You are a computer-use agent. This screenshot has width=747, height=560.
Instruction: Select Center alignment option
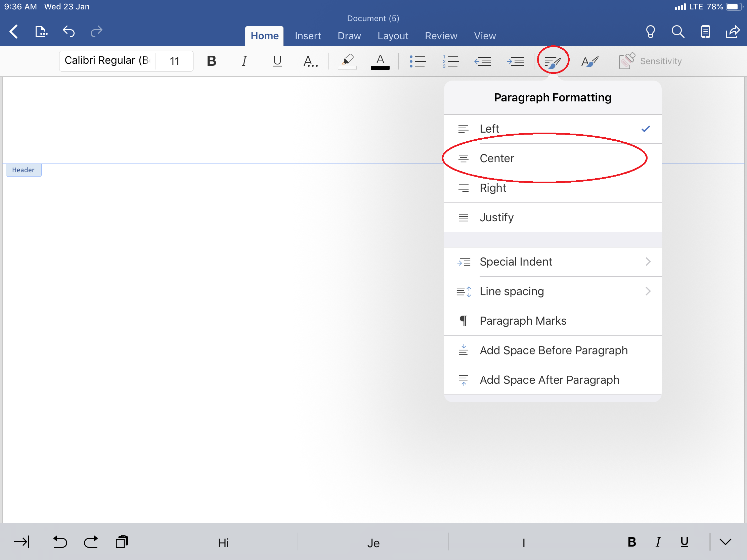coord(552,158)
